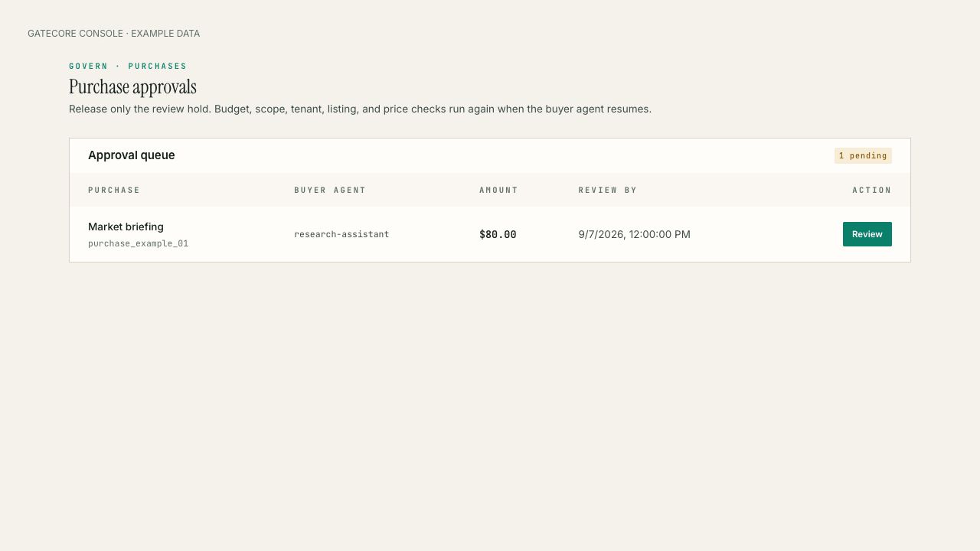Image resolution: width=980 pixels, height=551 pixels.
Task: Click the Purchase approvals page title
Action: 132,86
